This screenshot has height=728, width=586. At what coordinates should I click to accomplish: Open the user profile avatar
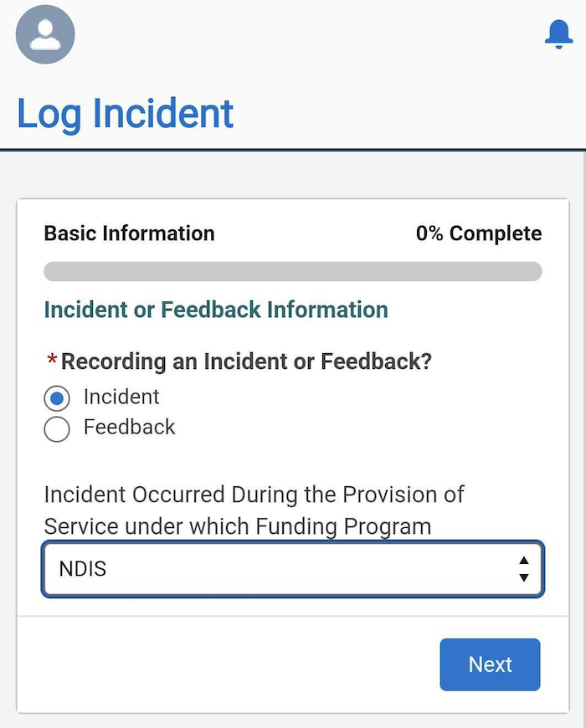click(45, 34)
